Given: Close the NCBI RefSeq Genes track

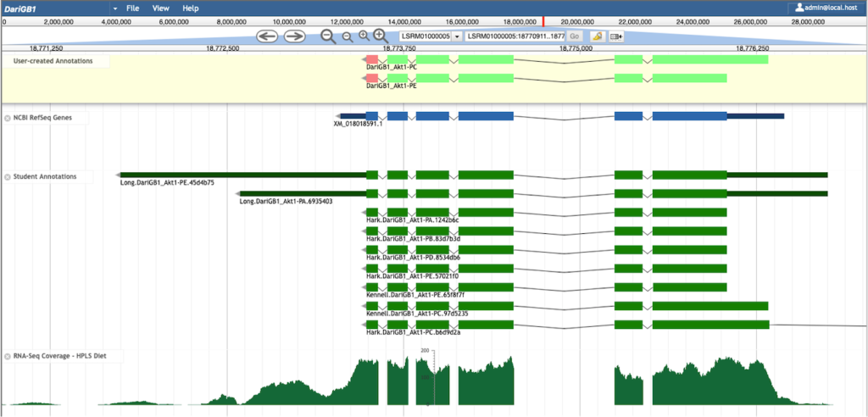Looking at the screenshot, I should (8, 118).
